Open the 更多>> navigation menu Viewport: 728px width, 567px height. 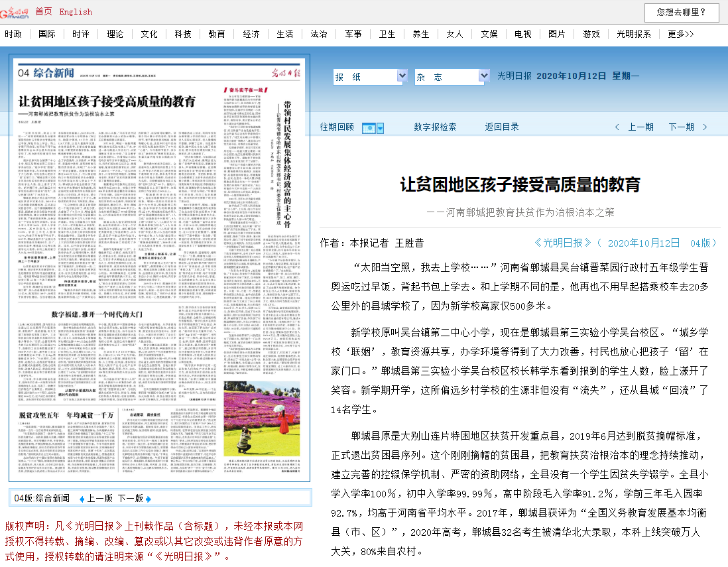680,34
